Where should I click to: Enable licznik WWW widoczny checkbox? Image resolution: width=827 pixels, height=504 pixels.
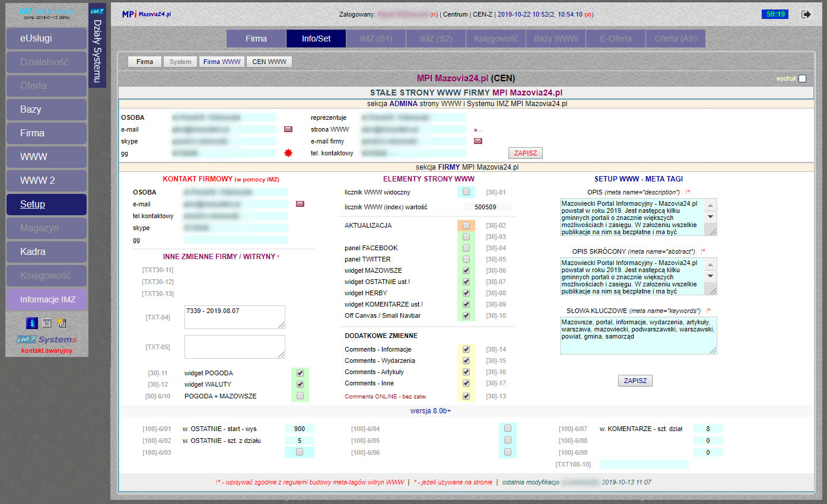point(466,192)
